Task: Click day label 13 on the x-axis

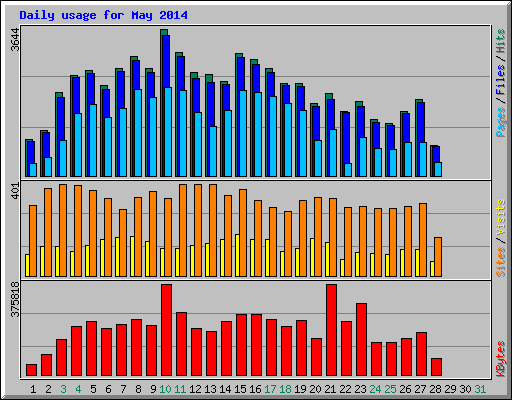Action: (x=210, y=389)
